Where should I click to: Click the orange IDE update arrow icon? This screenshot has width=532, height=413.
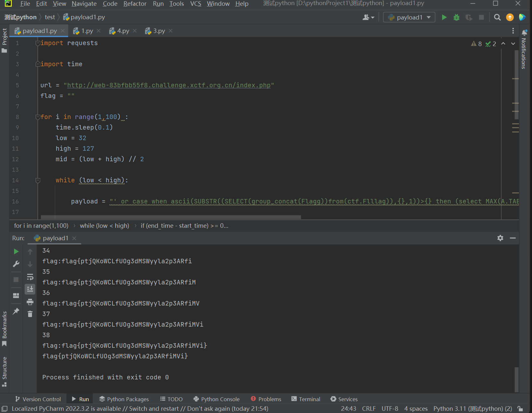pyautogui.click(x=510, y=17)
